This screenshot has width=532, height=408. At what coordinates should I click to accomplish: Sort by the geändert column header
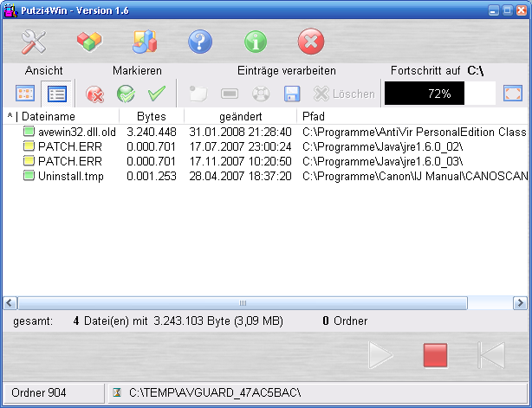[x=241, y=116]
